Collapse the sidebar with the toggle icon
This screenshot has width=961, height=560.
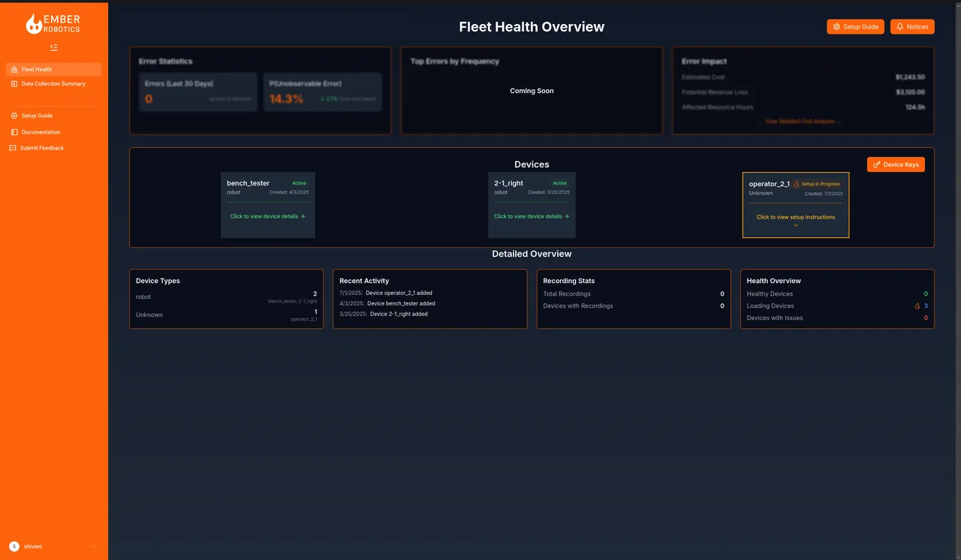point(54,47)
